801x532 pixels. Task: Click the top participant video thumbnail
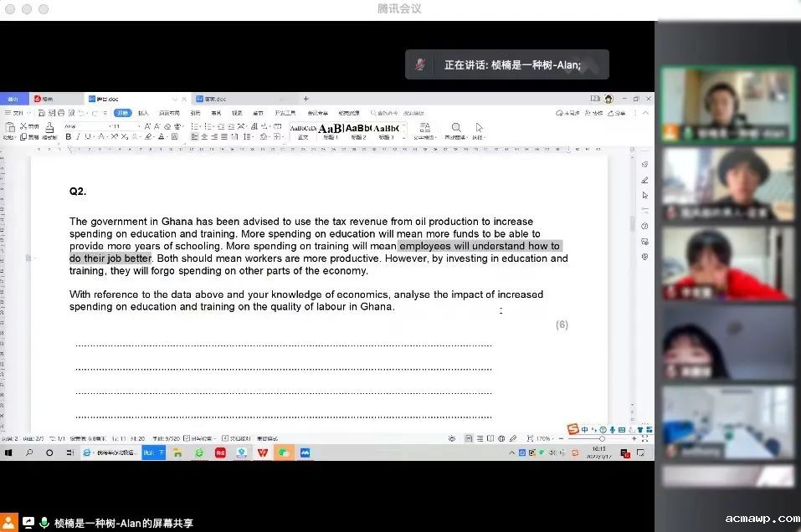728,105
